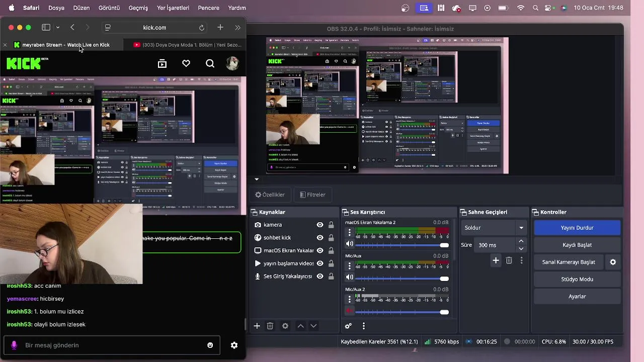Open Safari page menu icon in address bar
The width and height of the screenshot is (644, 362).
(x=108, y=28)
